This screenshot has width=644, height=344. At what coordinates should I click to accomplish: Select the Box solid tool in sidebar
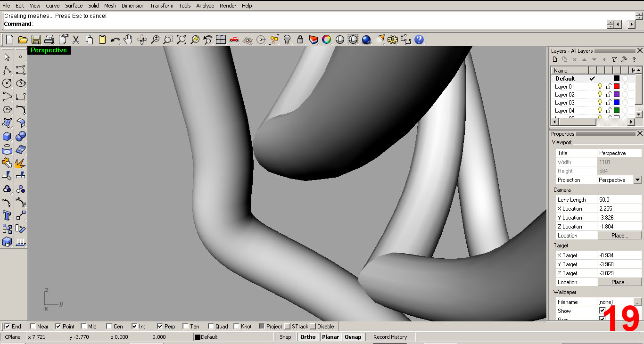[x=7, y=136]
